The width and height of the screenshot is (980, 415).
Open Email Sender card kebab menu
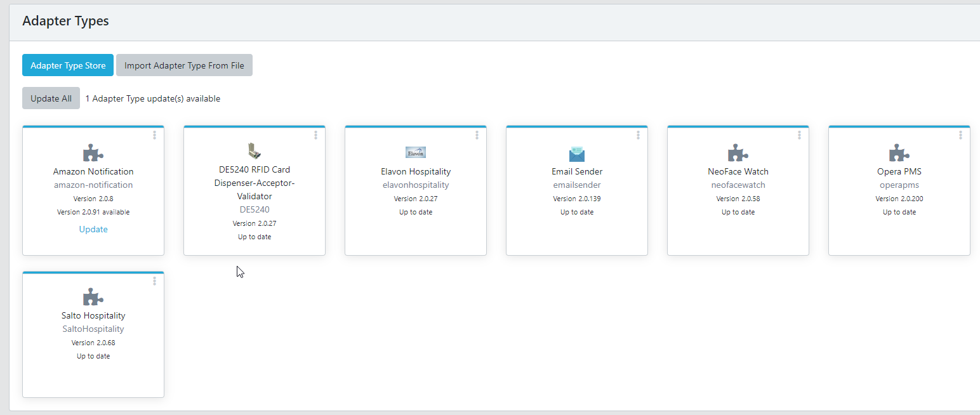click(x=639, y=135)
